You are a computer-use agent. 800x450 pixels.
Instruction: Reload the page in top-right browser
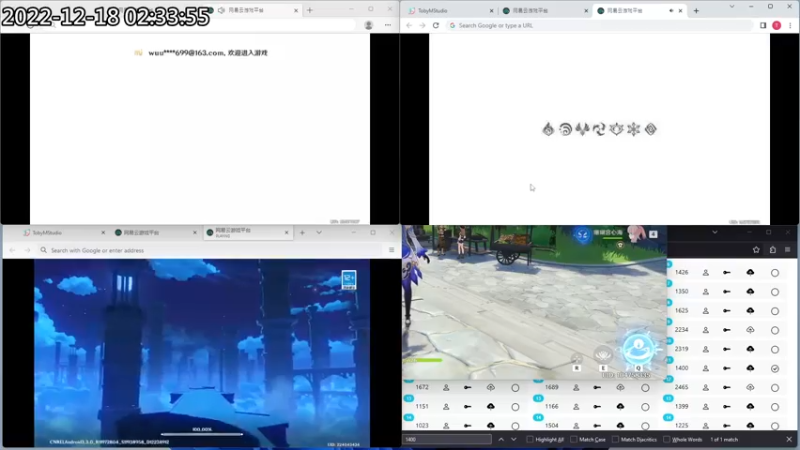pyautogui.click(x=436, y=25)
